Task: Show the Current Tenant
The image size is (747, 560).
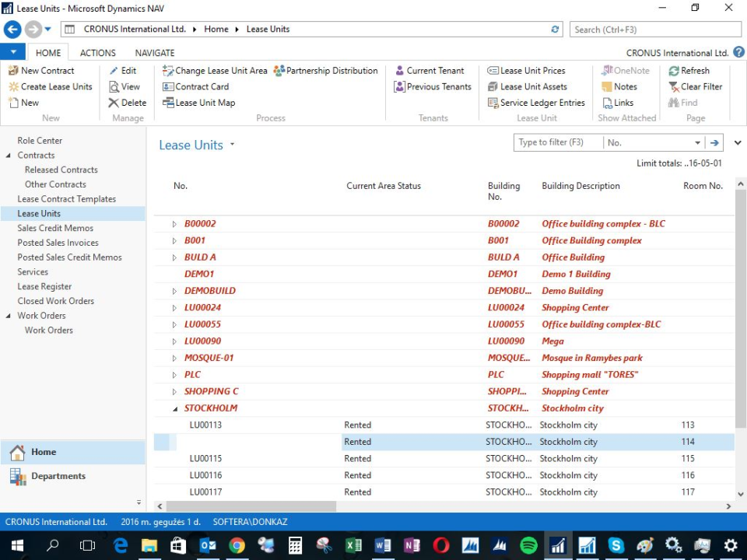Action: (430, 71)
